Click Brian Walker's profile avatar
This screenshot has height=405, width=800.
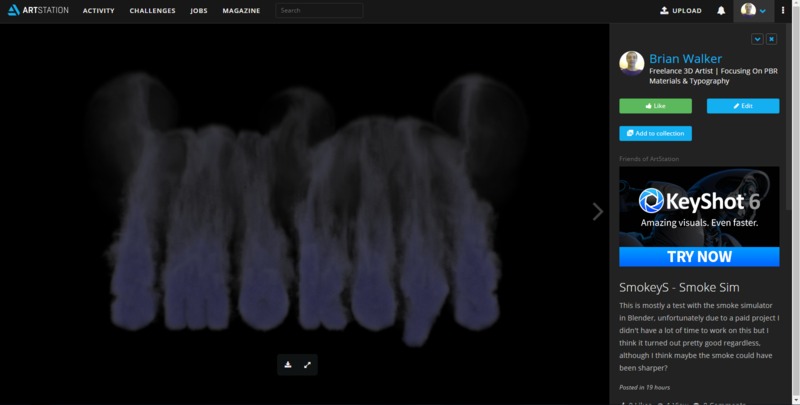631,64
